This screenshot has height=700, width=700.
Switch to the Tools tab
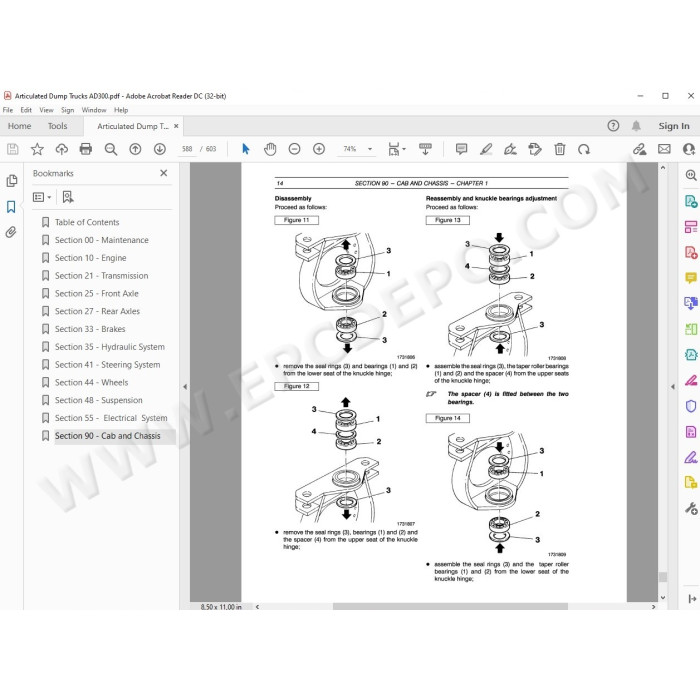(x=58, y=126)
